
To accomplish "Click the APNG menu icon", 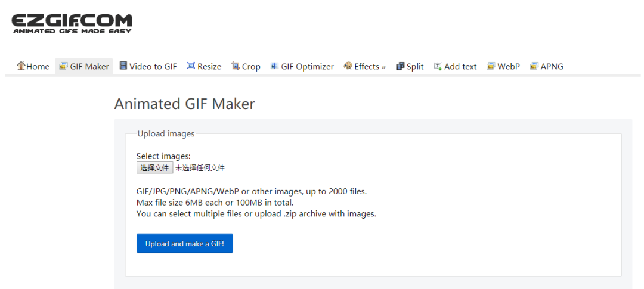I will pos(534,66).
